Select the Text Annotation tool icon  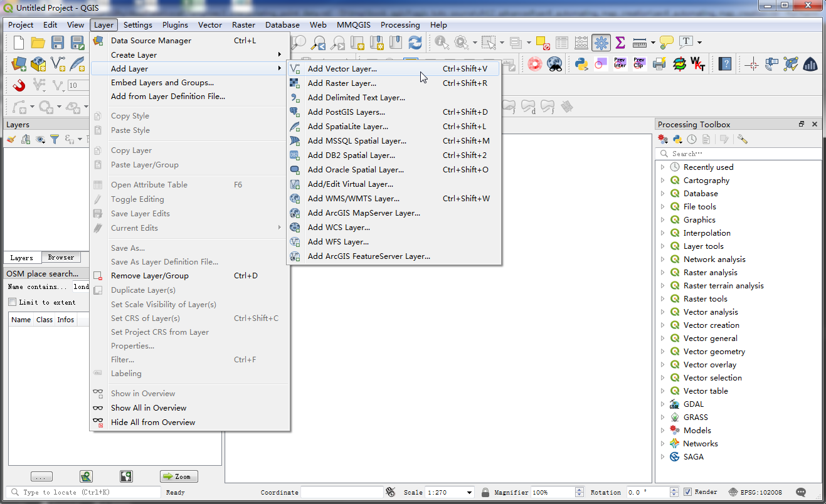(686, 42)
